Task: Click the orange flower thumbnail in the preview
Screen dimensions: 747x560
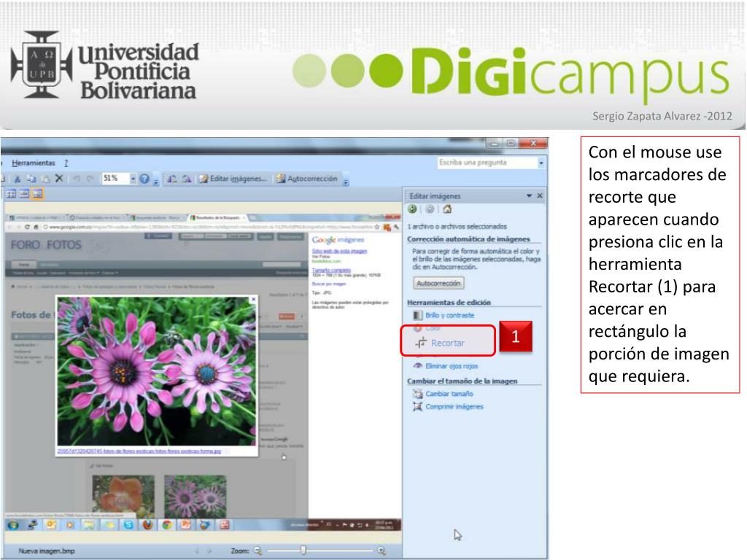Action: click(123, 496)
